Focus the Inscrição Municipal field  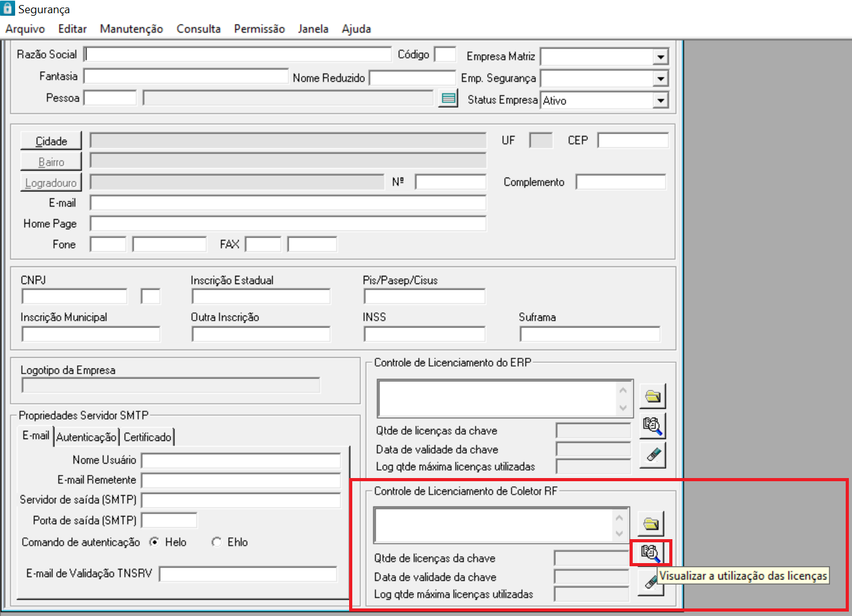coord(91,334)
